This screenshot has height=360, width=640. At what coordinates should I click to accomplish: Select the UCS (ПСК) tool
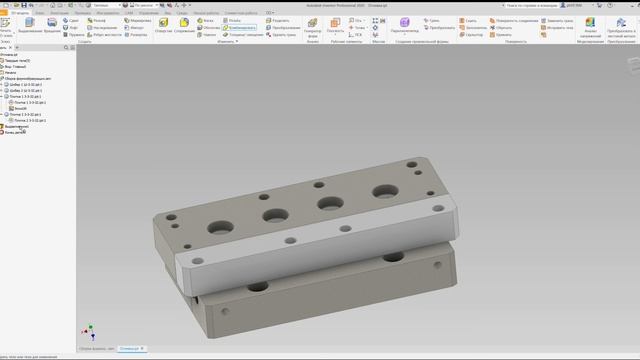point(355,35)
